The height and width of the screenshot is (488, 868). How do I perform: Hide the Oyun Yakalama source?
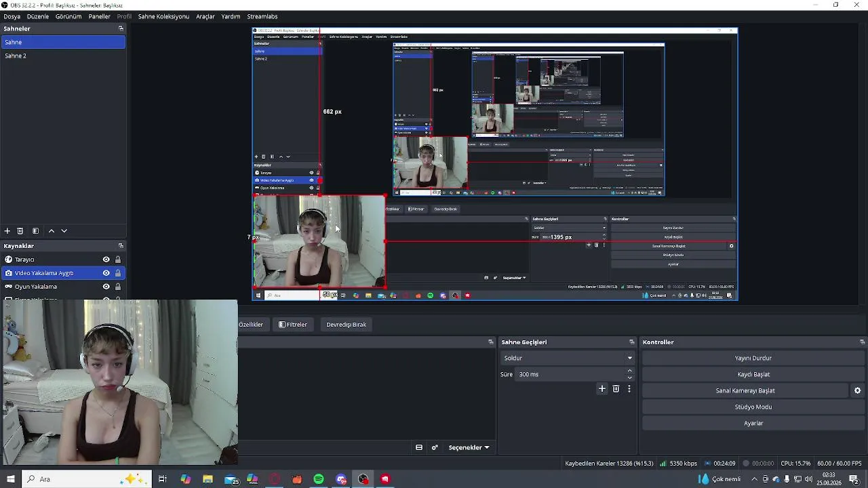coord(106,287)
